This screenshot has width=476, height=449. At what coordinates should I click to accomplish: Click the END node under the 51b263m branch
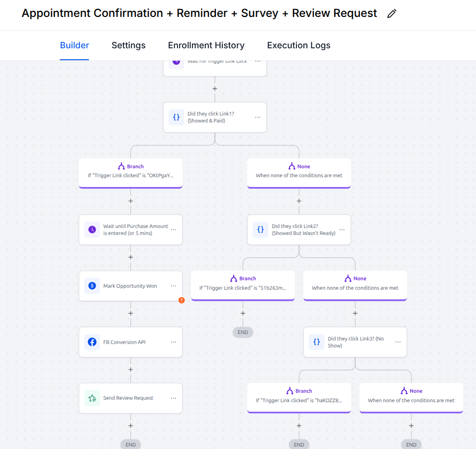243,332
